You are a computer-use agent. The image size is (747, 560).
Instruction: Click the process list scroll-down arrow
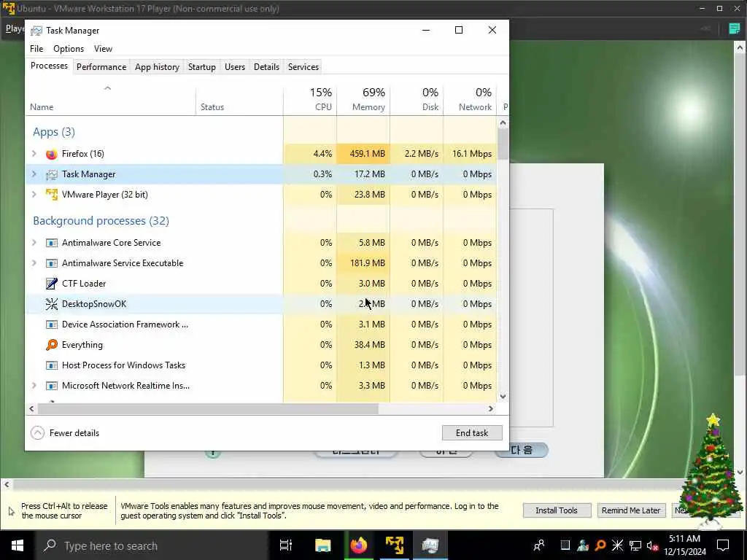(x=503, y=397)
